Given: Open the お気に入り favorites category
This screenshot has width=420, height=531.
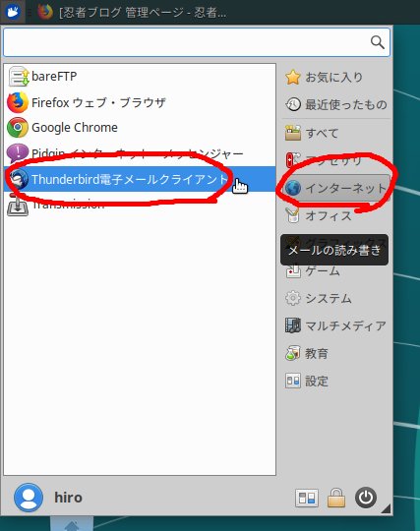Looking at the screenshot, I should (336, 78).
